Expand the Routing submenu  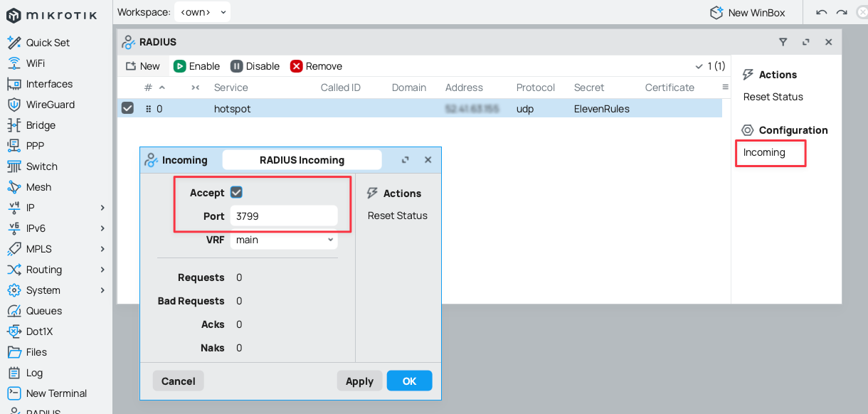point(102,270)
